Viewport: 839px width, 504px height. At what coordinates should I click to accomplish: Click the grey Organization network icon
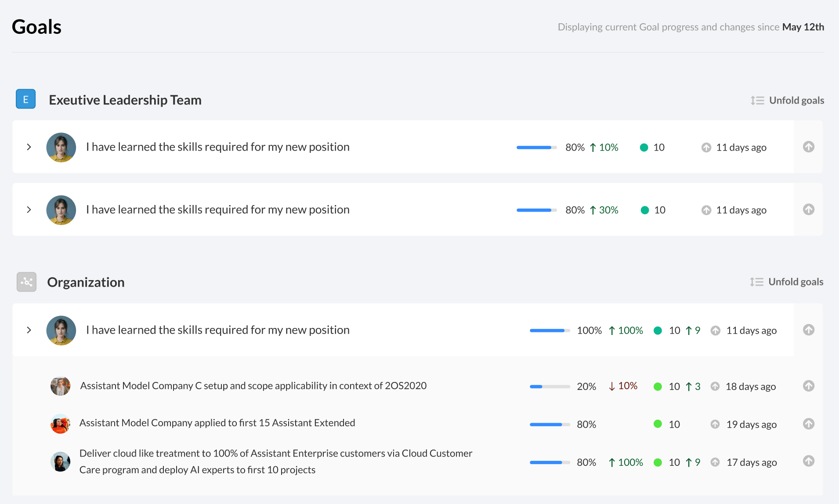click(26, 282)
